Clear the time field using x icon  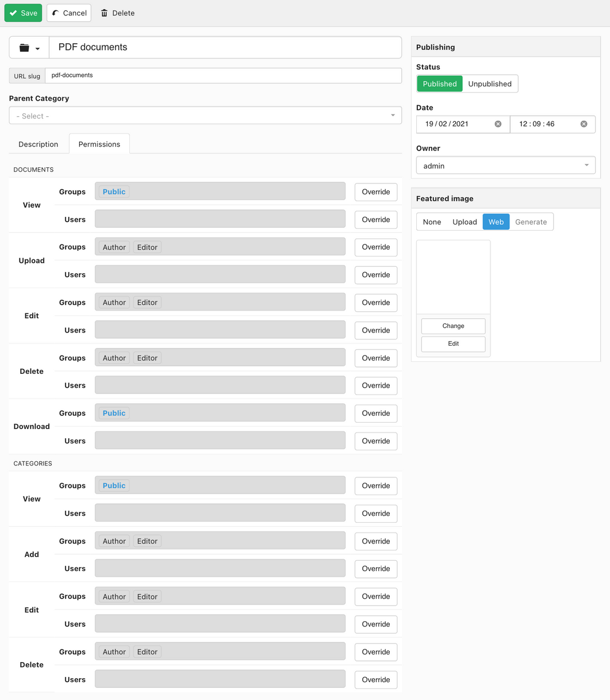pyautogui.click(x=584, y=124)
